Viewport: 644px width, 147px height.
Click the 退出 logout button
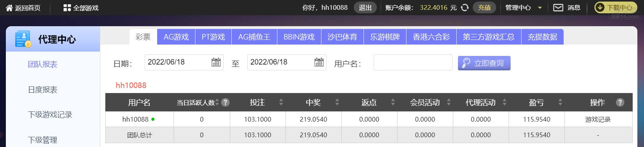click(x=365, y=7)
